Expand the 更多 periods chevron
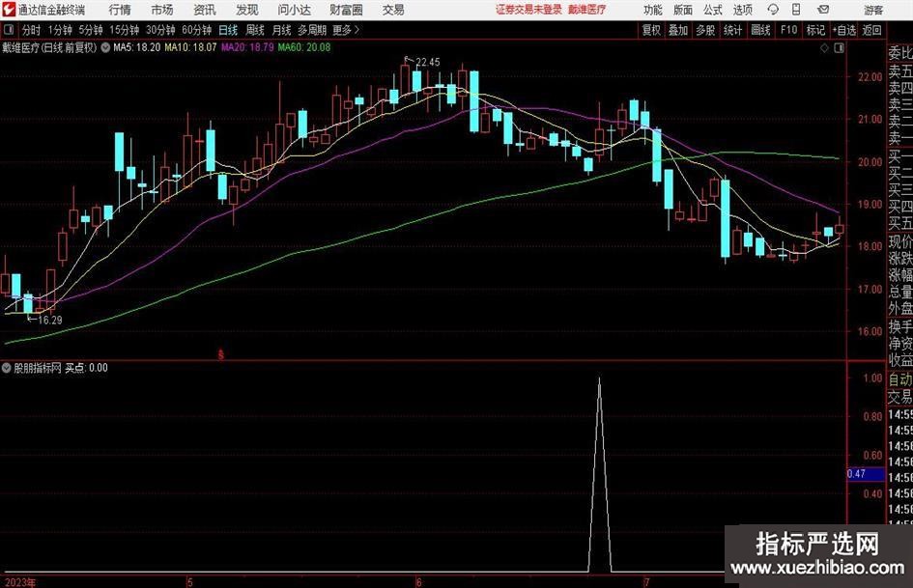This screenshot has height=588, width=913. (357, 30)
